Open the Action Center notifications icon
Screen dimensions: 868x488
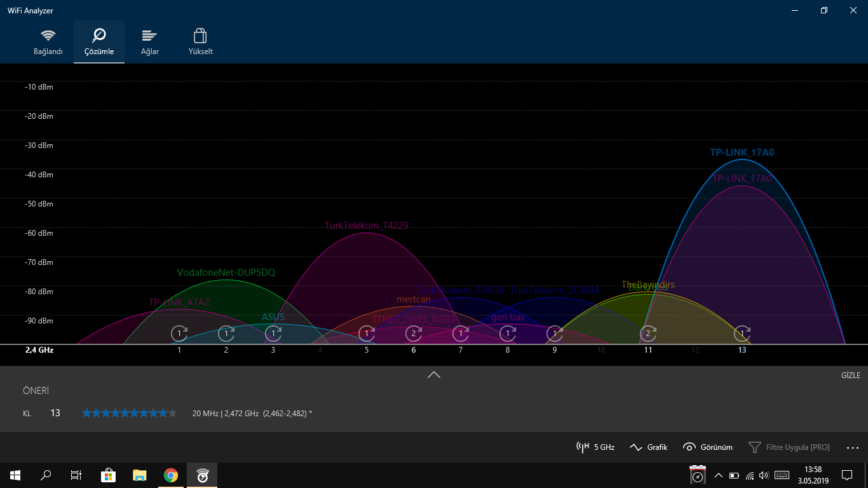[846, 475]
